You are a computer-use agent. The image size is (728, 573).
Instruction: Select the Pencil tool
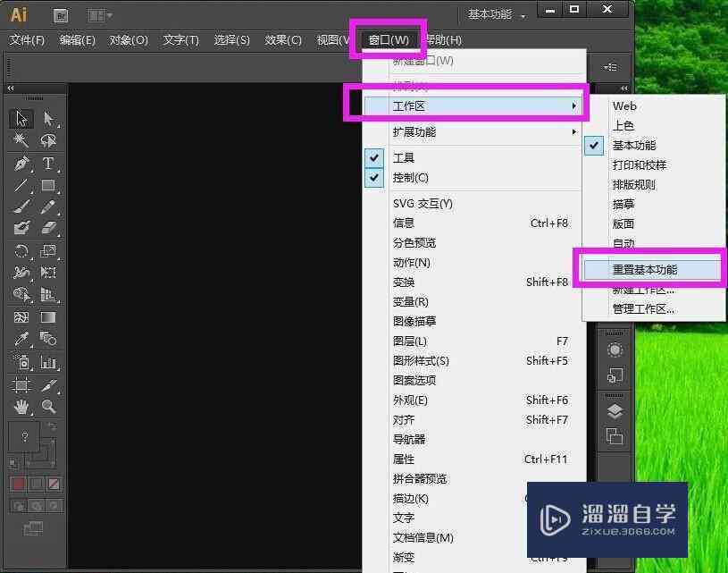pyautogui.click(x=48, y=206)
